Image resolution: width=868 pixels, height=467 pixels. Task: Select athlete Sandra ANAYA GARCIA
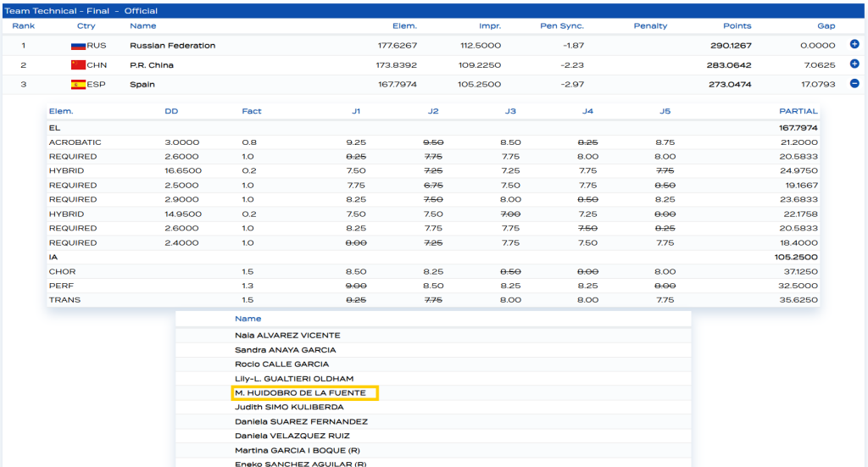pyautogui.click(x=285, y=350)
